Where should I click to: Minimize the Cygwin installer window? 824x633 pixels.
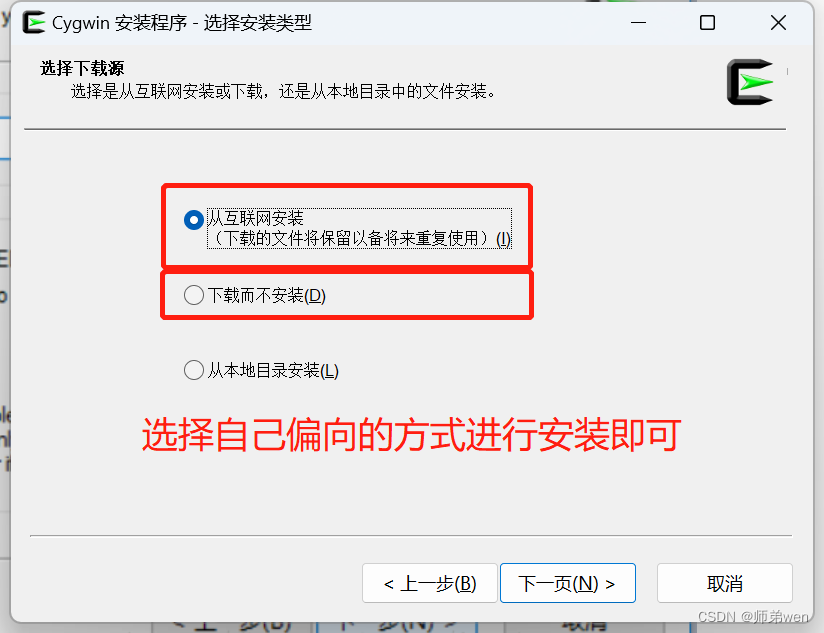[x=638, y=23]
